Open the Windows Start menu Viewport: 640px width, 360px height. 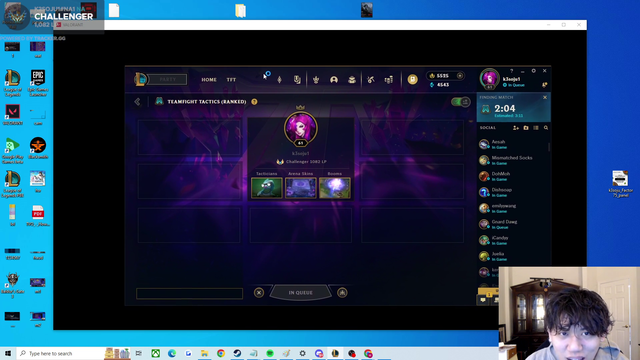click(x=8, y=353)
